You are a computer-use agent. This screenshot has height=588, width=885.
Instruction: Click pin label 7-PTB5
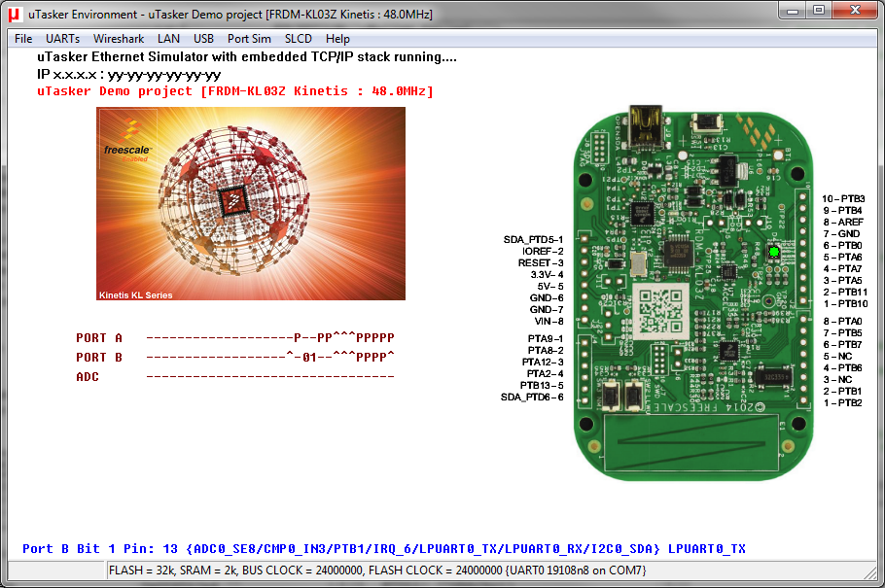pos(842,333)
